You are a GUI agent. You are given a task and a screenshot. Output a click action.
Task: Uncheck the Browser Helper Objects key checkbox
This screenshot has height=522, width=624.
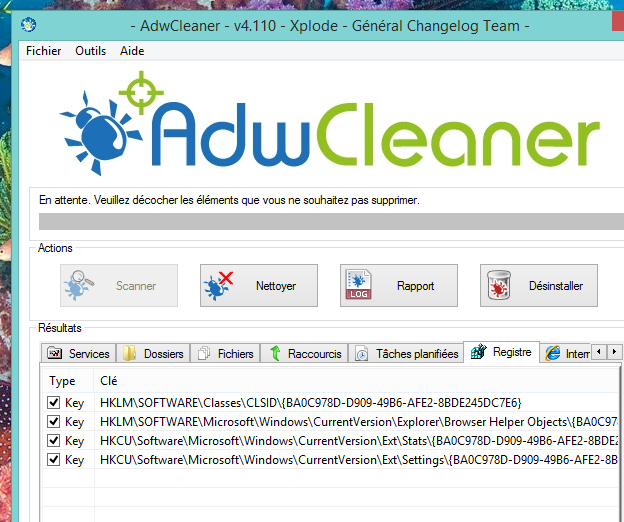[53, 421]
